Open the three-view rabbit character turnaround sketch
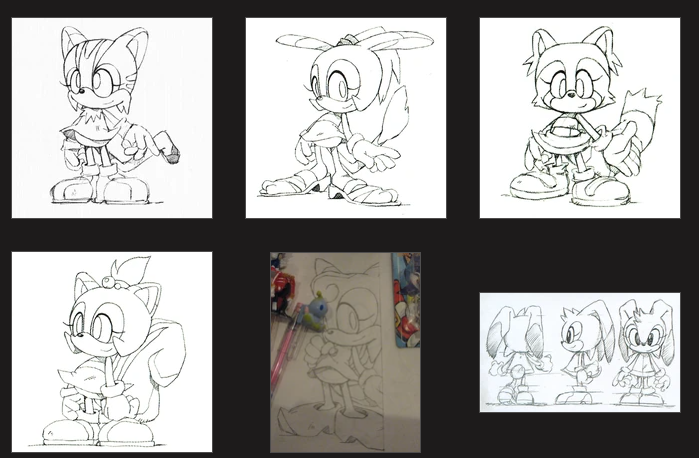The height and width of the screenshot is (458, 699). click(580, 352)
